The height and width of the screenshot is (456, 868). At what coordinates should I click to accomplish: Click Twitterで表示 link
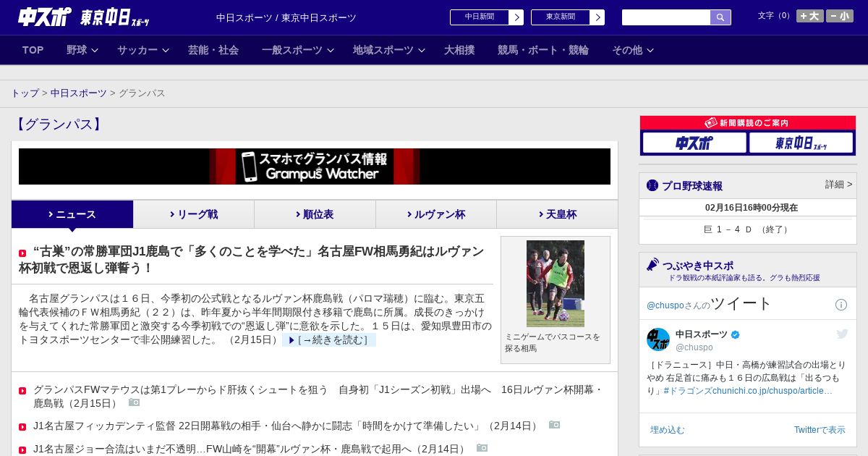tap(820, 430)
